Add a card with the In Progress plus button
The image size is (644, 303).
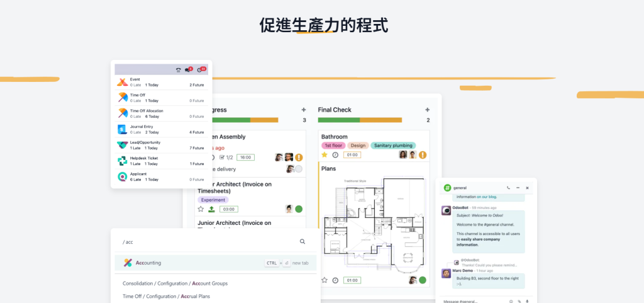point(304,110)
